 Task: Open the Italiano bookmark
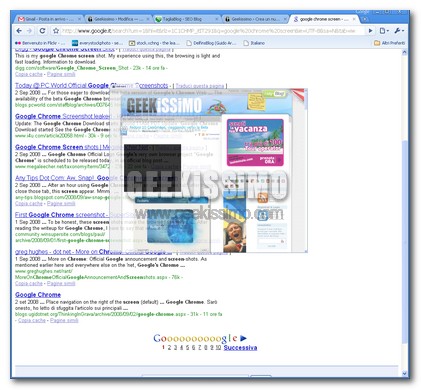point(254,43)
